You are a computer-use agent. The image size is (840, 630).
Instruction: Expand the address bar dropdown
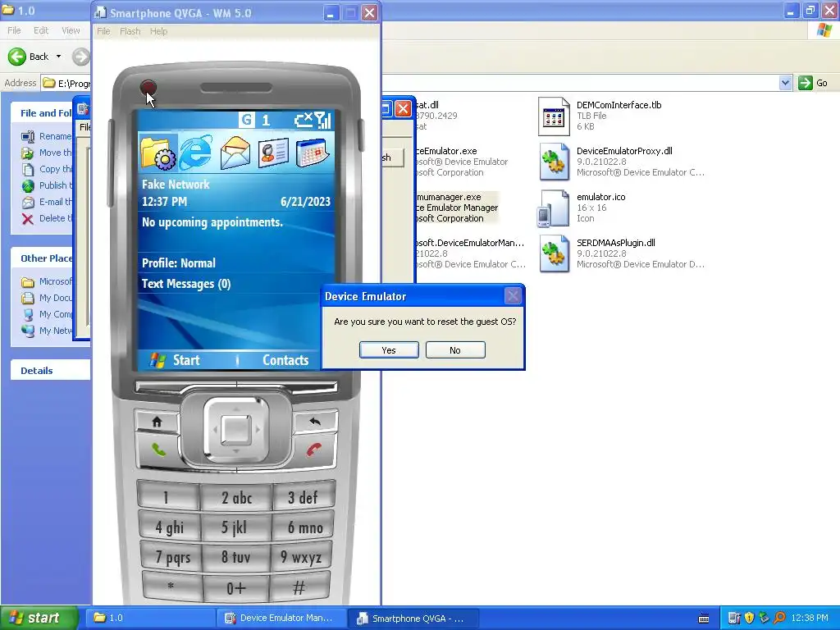pyautogui.click(x=785, y=83)
